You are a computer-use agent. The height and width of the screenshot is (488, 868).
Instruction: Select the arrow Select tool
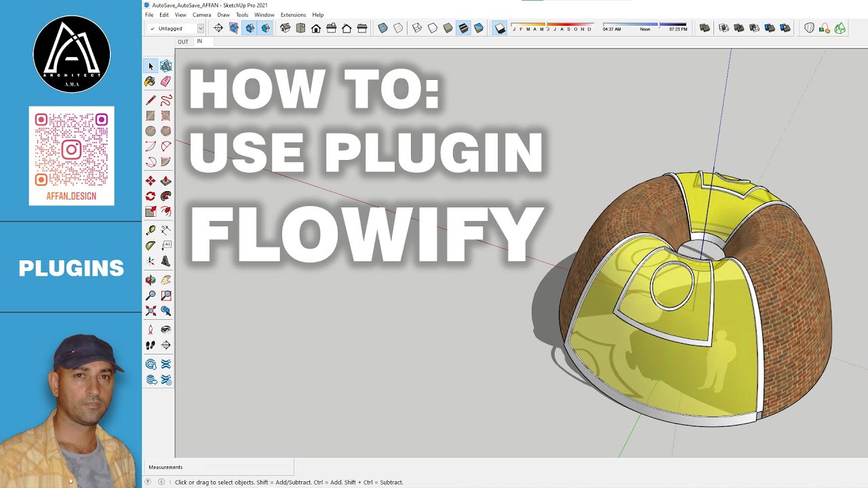(151, 66)
